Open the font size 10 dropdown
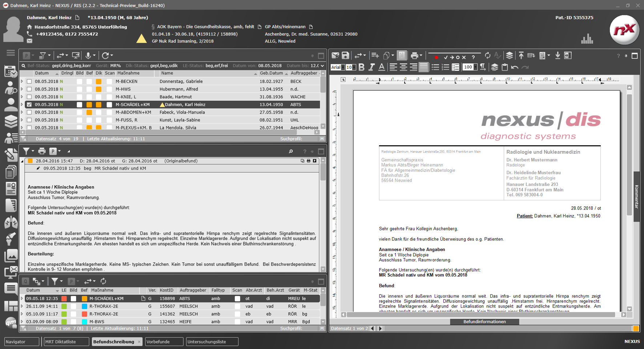Image resolution: width=644 pixels, height=349 pixels. coord(354,67)
